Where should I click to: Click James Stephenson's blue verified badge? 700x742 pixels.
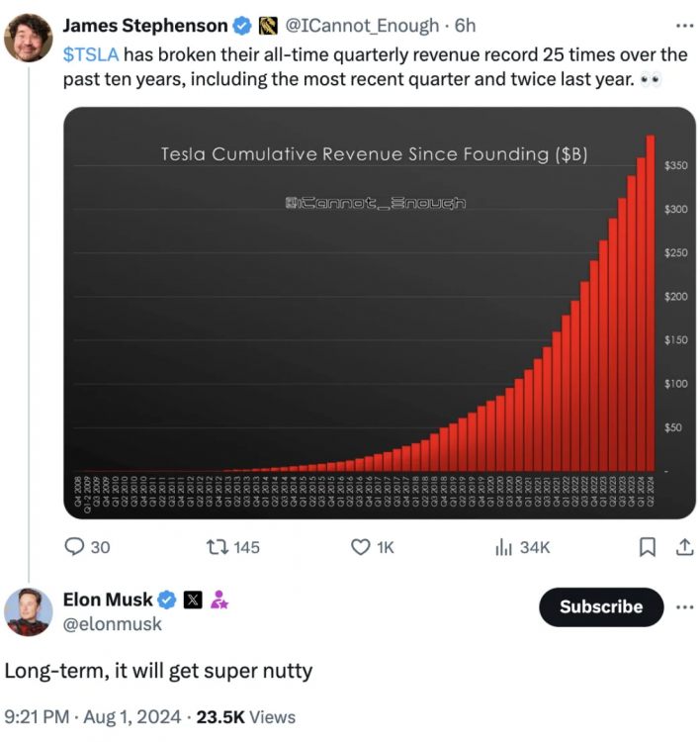[x=241, y=26]
